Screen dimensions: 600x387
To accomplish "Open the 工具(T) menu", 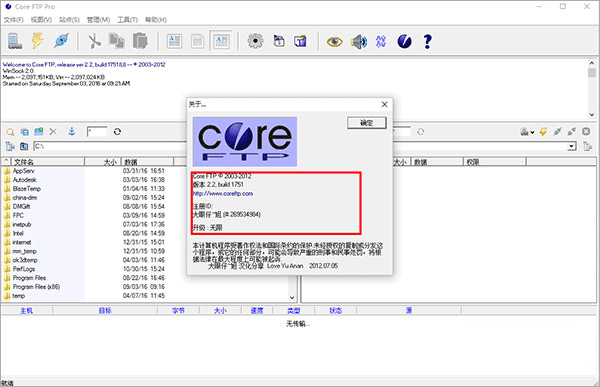I will pos(127,20).
